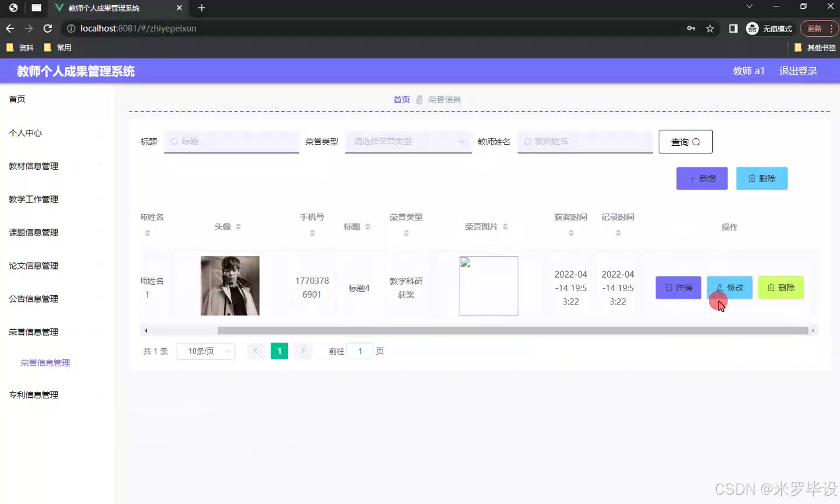Click inside the 教师姓名 input field

(x=584, y=141)
